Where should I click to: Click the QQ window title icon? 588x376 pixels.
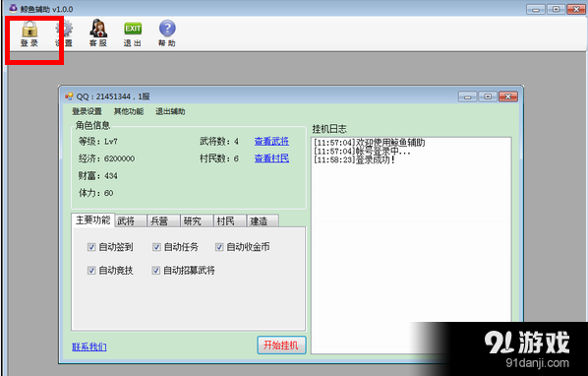(69, 96)
